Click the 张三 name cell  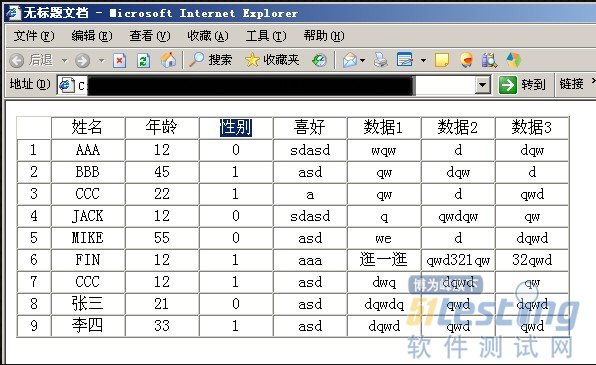[x=88, y=304]
